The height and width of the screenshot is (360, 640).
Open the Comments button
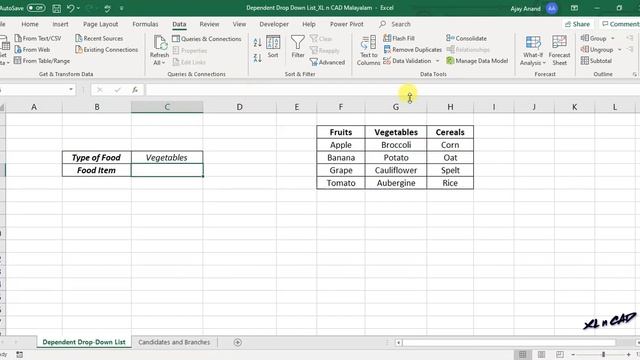point(620,24)
